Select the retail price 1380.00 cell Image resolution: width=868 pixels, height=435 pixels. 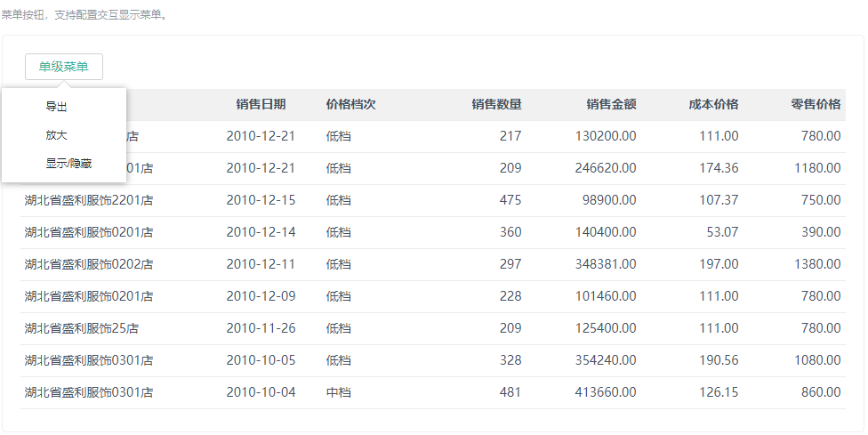[x=816, y=264]
